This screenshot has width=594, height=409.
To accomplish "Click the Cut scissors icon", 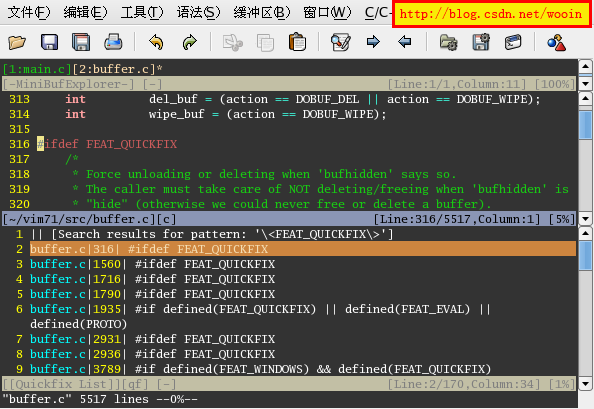I will tap(233, 42).
